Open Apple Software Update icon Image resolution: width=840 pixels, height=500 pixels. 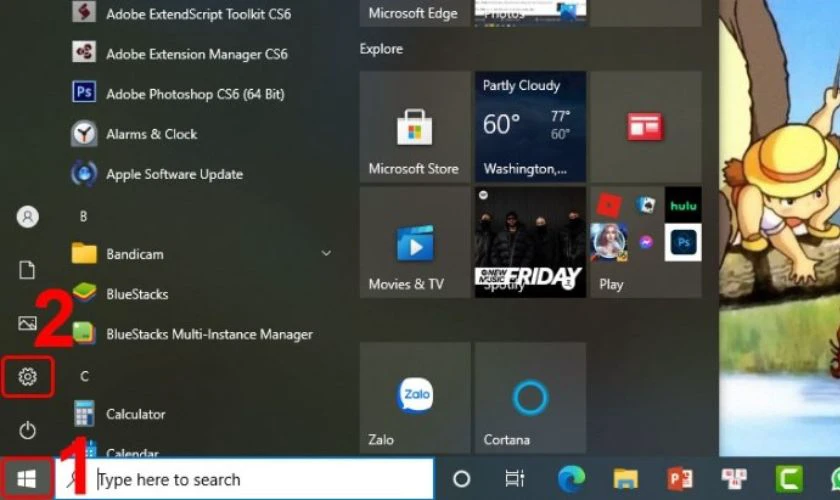84,174
